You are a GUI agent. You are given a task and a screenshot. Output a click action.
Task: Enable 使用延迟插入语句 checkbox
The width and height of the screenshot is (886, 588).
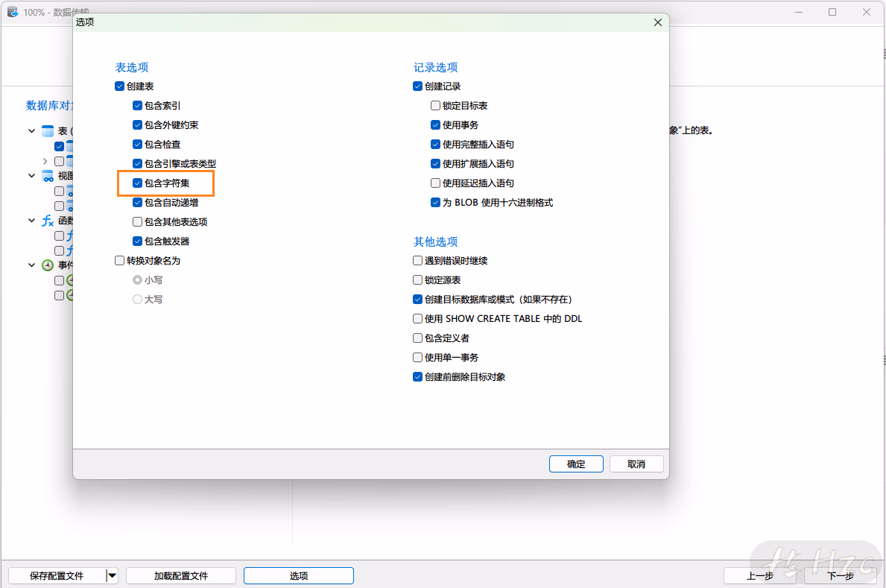(x=435, y=183)
